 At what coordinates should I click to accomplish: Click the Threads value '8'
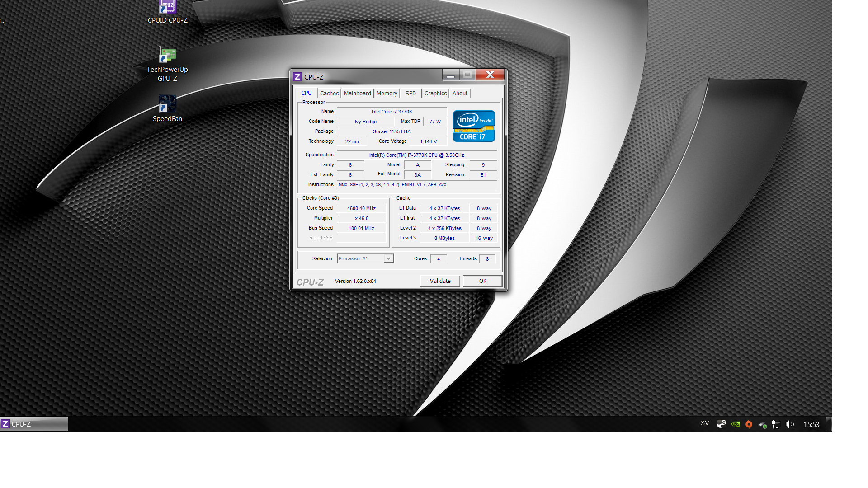[487, 259]
